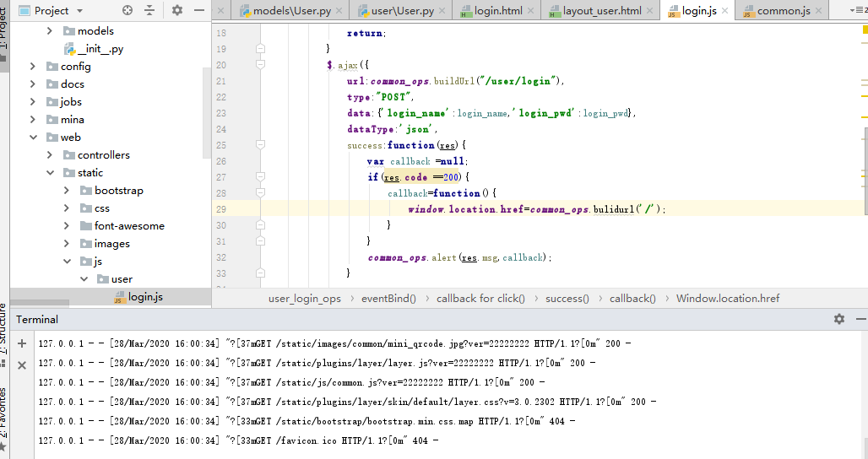
Task: Close the login.js tab
Action: coord(724,10)
